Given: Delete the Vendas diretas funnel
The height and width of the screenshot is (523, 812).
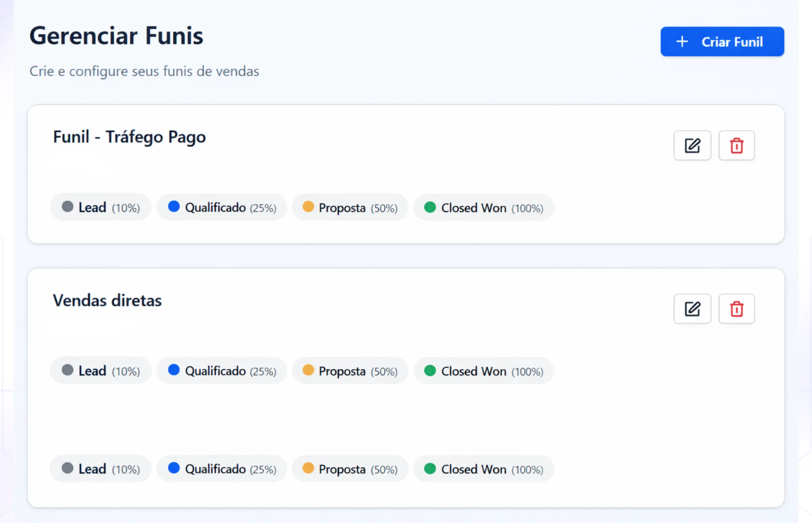Looking at the screenshot, I should [736, 309].
